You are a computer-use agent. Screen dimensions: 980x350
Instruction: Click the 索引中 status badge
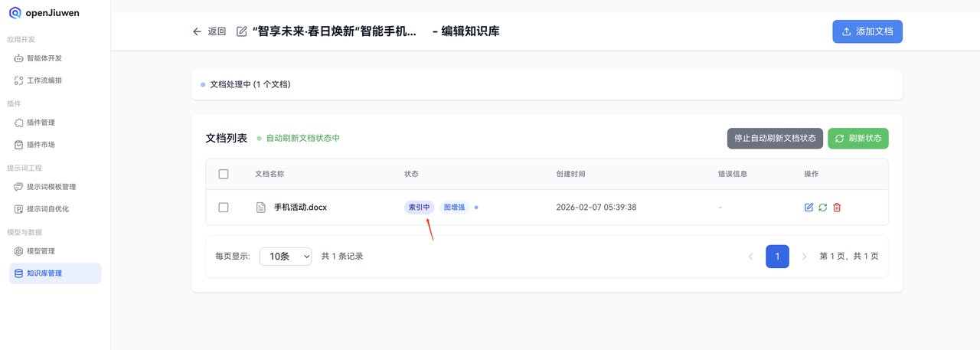420,208
